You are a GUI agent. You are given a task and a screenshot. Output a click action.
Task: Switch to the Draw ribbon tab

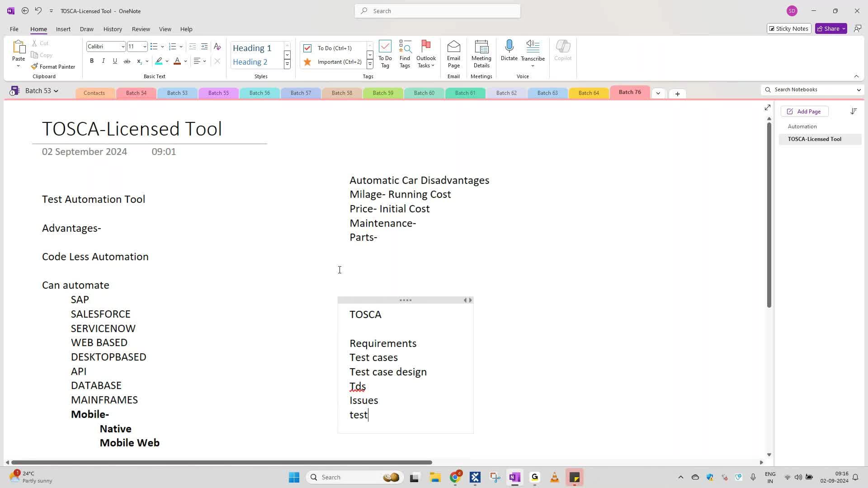pos(86,29)
